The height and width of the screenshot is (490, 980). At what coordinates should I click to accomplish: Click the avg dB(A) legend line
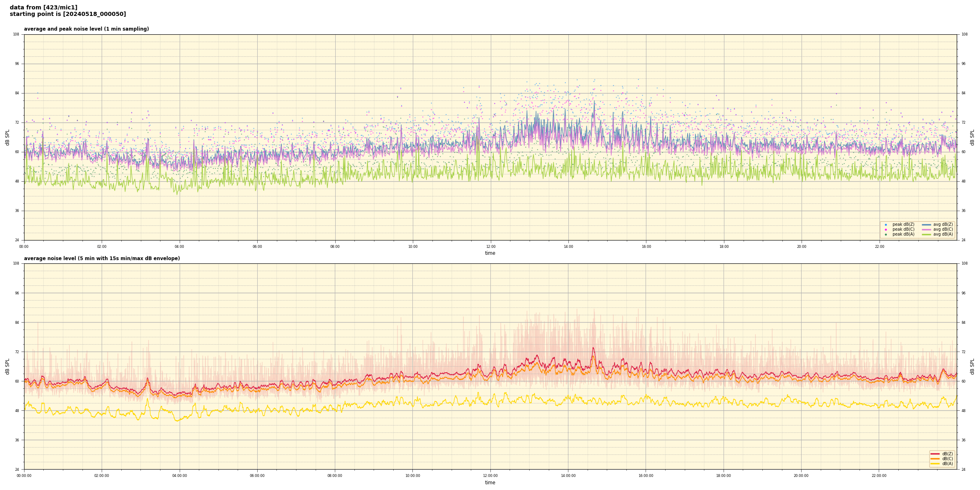927,234
